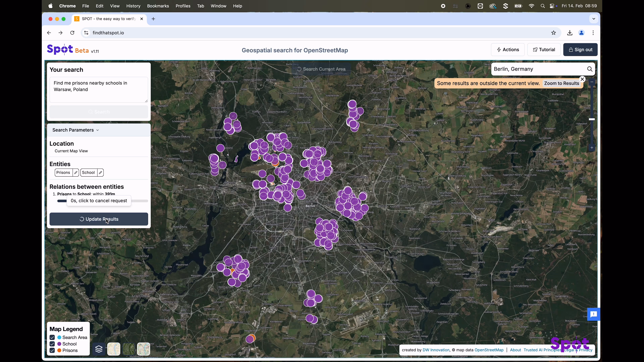Open macOS Spotlight search
This screenshot has width=644, height=362.
point(543,6)
